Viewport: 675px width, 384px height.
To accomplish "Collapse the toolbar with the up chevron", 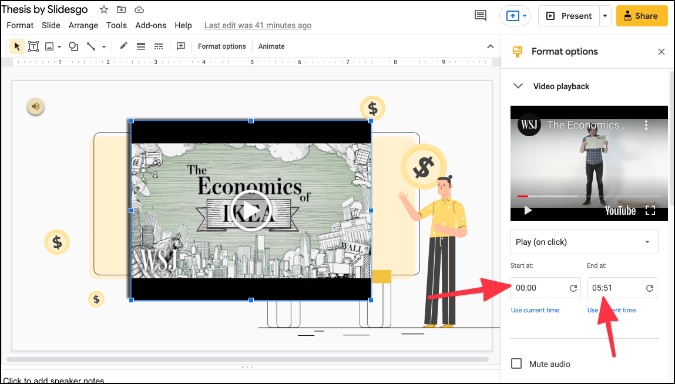I will [x=490, y=46].
